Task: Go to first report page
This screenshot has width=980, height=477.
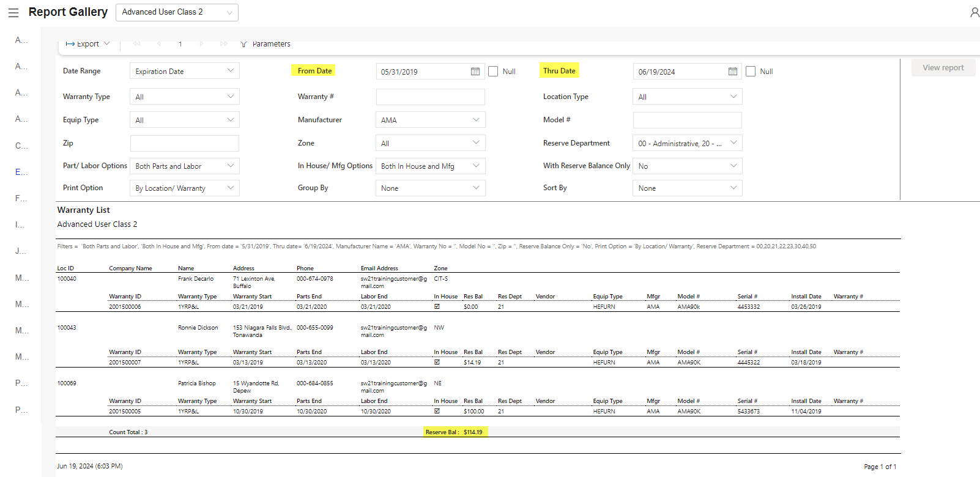Action: click(x=136, y=44)
